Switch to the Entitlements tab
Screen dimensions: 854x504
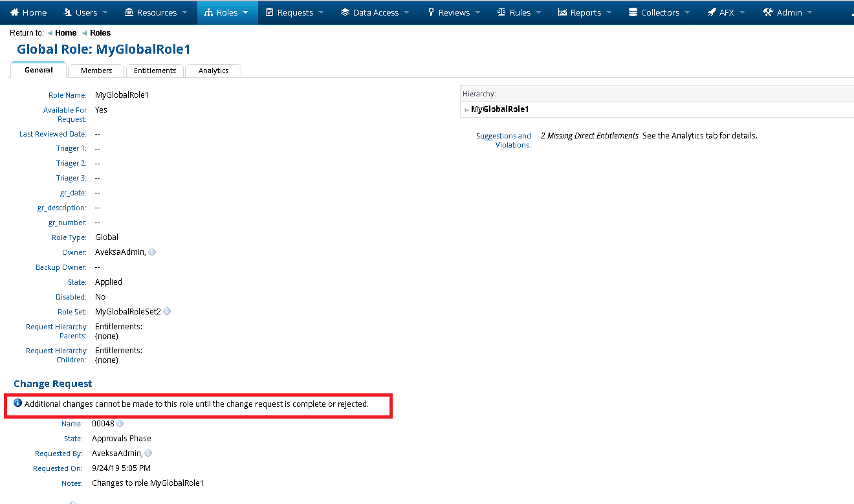tap(155, 71)
